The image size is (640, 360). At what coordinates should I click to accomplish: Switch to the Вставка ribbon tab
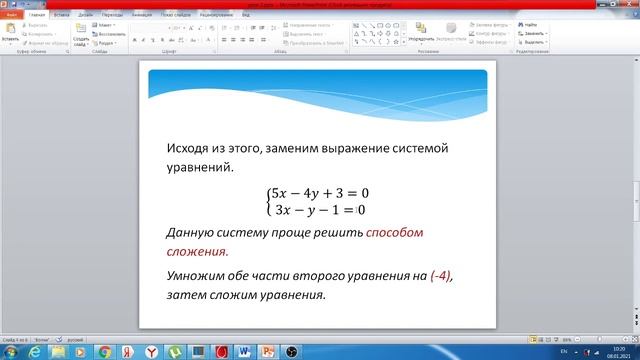coord(62,15)
